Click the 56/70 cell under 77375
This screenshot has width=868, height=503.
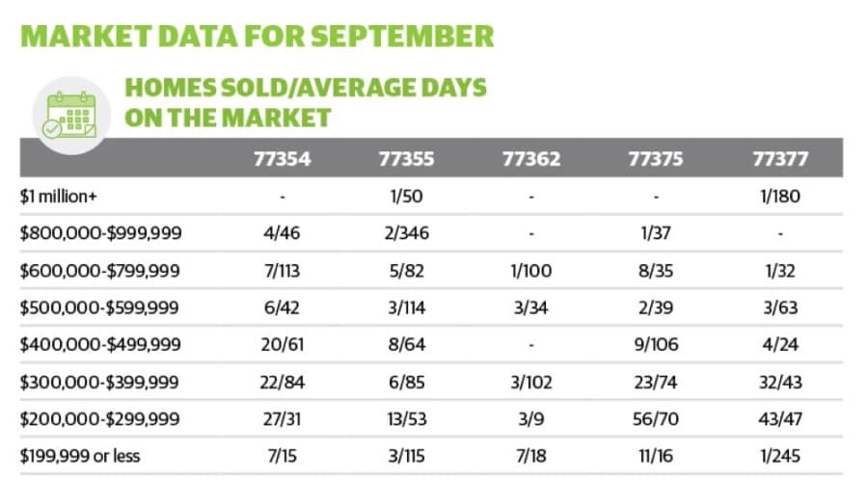click(656, 419)
